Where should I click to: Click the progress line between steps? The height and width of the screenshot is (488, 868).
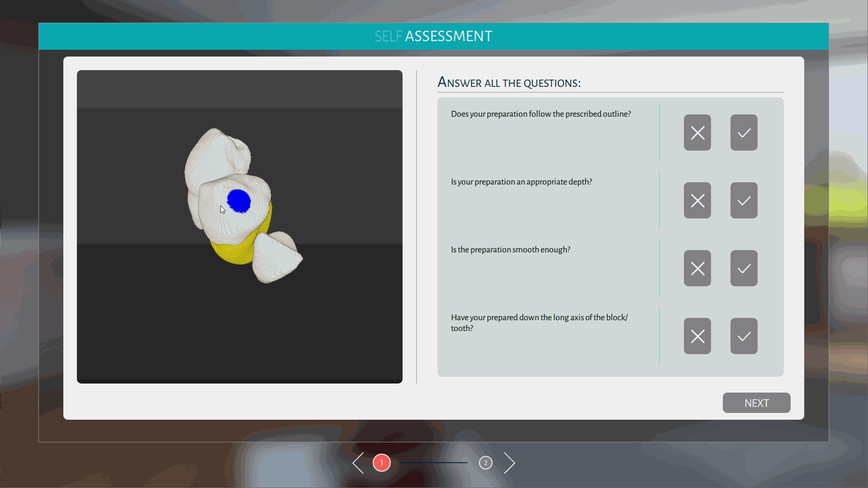click(x=433, y=463)
